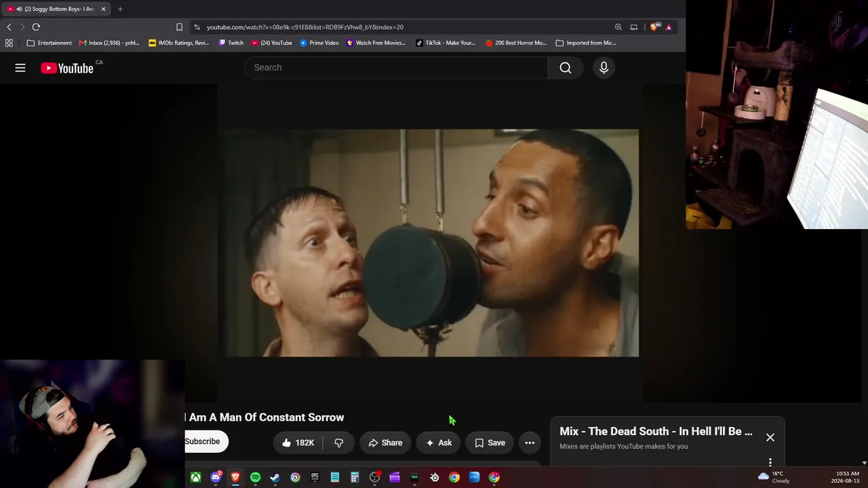
Task: Open the (24) YouTube bookmark
Action: (x=272, y=43)
